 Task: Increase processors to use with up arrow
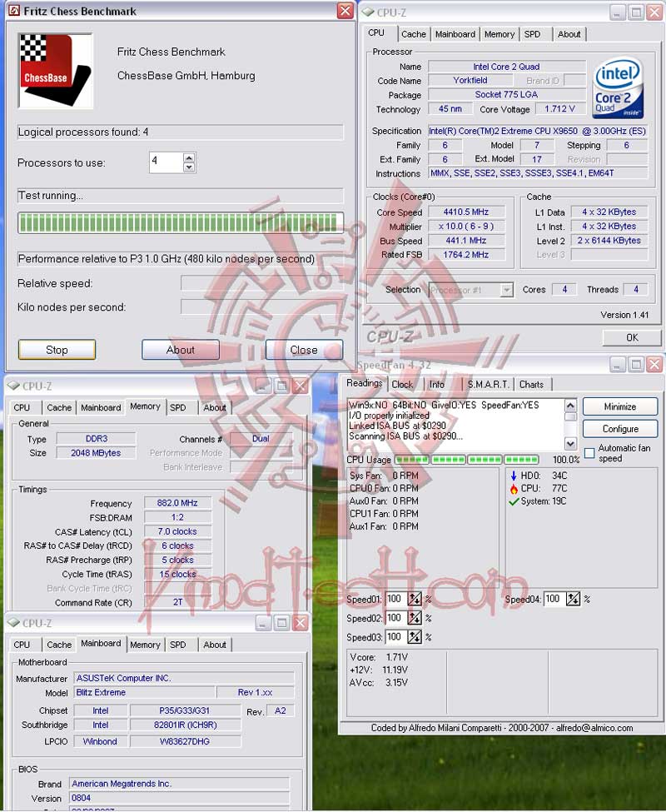189,158
